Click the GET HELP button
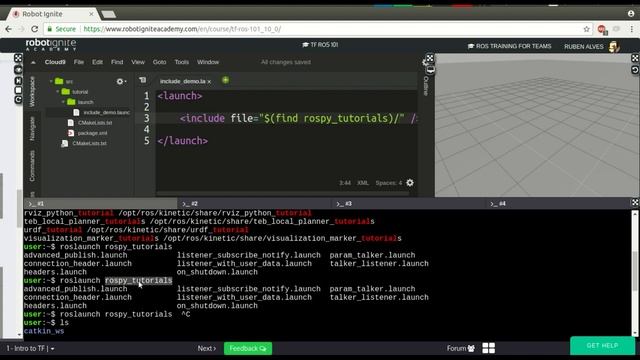640x360 pixels. 602,345
